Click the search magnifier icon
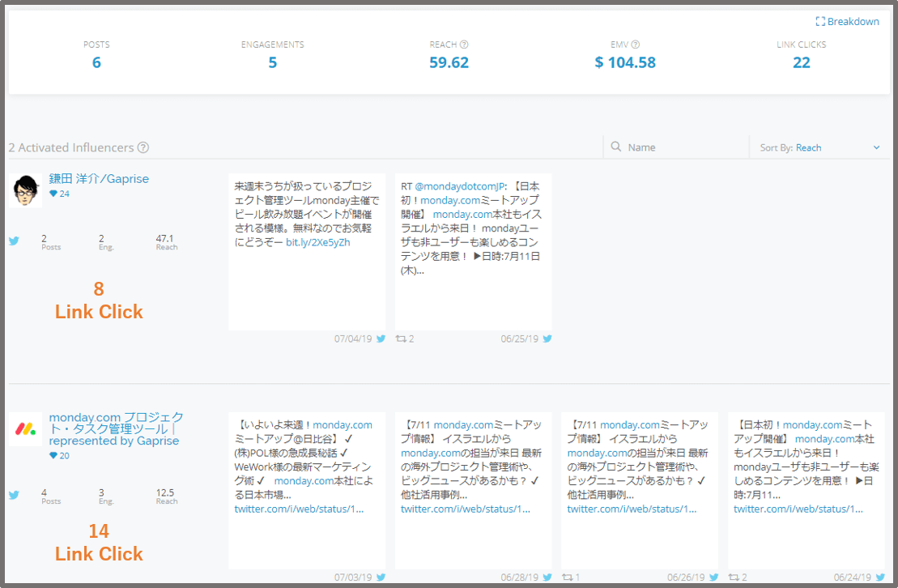 pyautogui.click(x=615, y=147)
